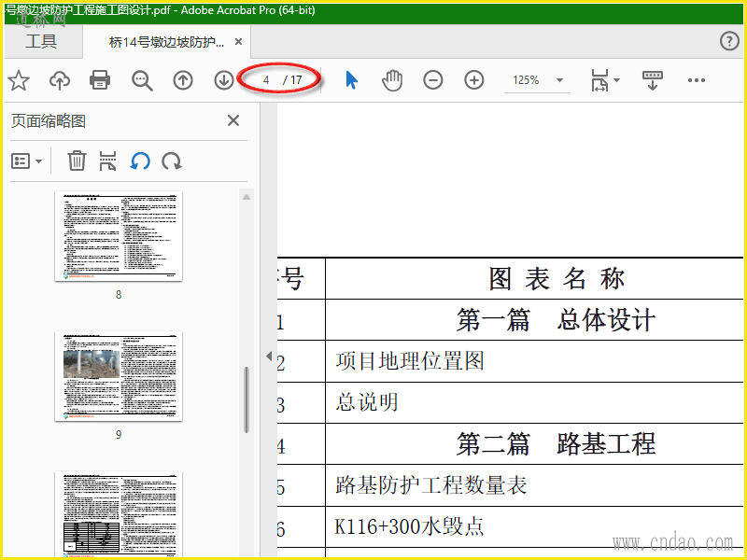Go to previous page with up arrow

click(183, 81)
